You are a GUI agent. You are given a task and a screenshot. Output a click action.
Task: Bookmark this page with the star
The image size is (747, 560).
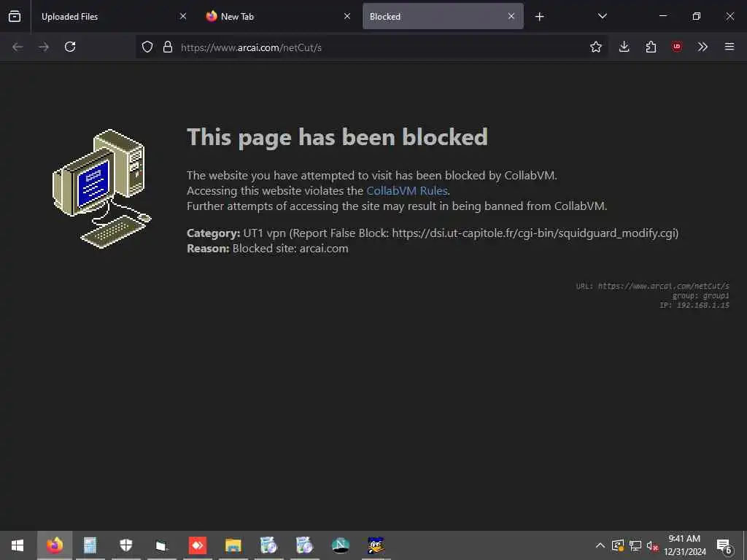click(595, 47)
